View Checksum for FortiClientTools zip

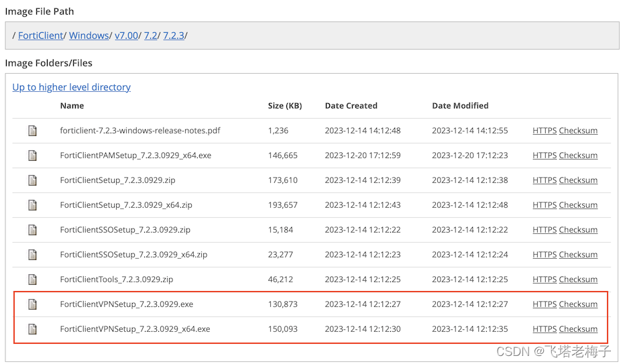tap(578, 280)
